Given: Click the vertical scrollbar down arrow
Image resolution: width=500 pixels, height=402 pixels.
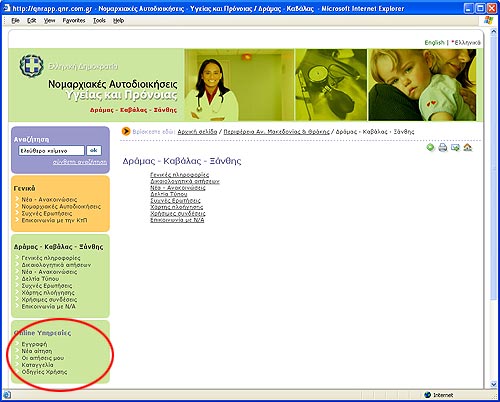Looking at the screenshot, I should [x=494, y=384].
